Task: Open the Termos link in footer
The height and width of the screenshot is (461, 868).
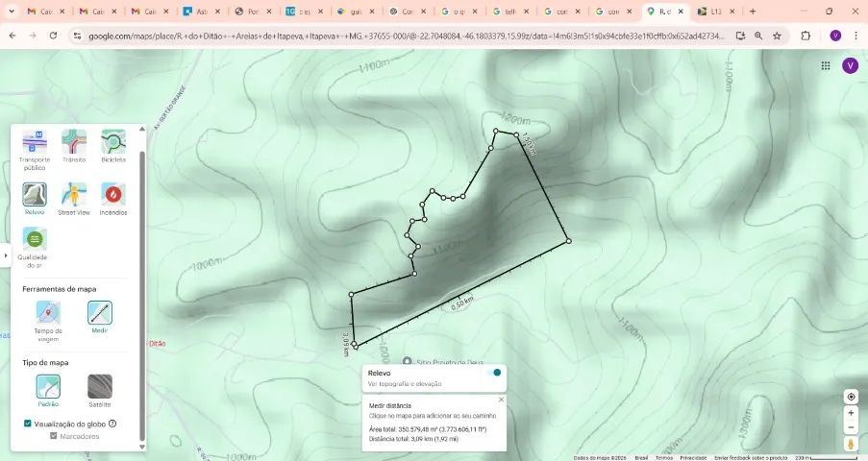Action: click(x=663, y=458)
